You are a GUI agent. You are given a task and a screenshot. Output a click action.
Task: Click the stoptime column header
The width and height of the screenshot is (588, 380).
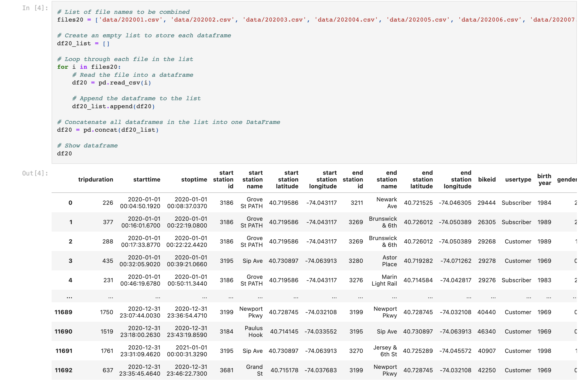194,180
